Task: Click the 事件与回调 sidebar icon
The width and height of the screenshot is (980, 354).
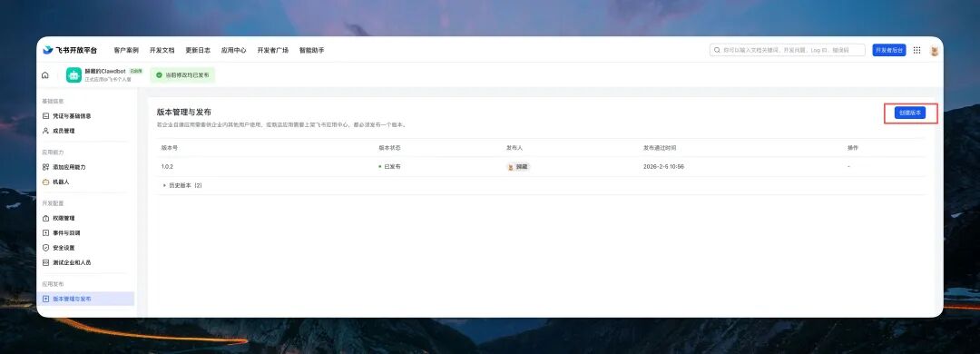Action: click(45, 232)
